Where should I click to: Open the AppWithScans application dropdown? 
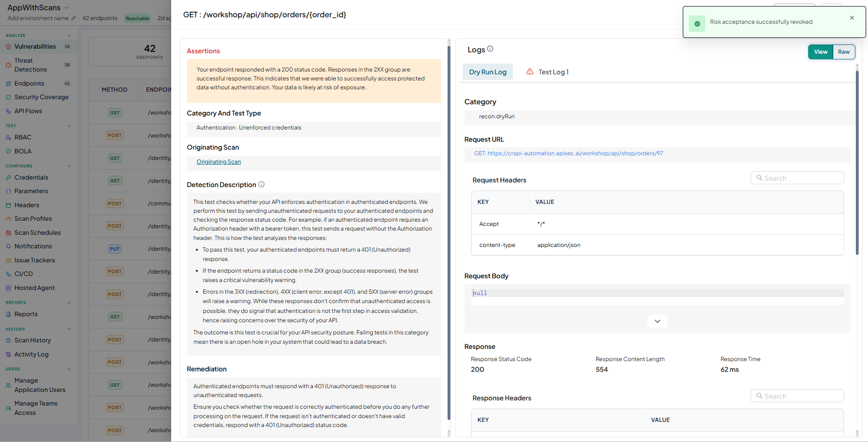click(66, 7)
